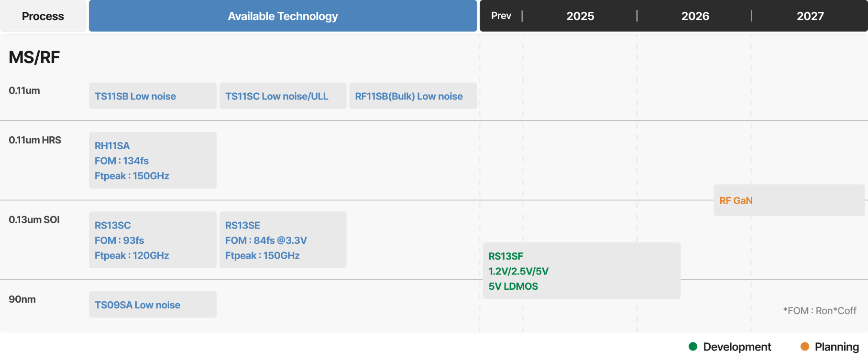The width and height of the screenshot is (868, 361).
Task: Click RF11SB(Bulk) Low noise technology
Action: point(413,96)
